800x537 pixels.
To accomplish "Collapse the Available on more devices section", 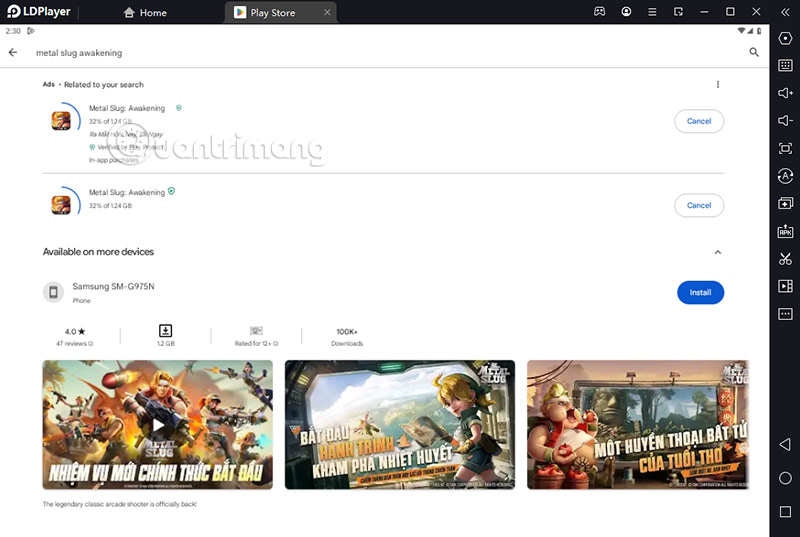I will [718, 252].
